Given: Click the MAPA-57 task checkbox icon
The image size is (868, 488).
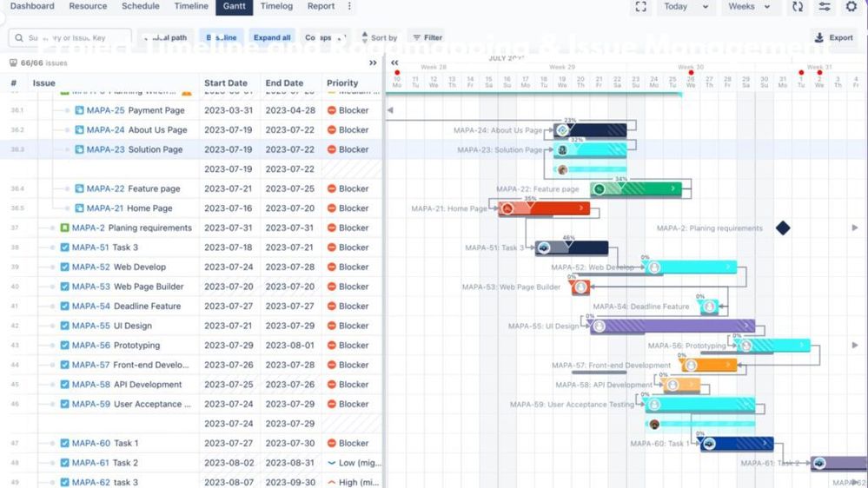Looking at the screenshot, I should pyautogui.click(x=65, y=366).
